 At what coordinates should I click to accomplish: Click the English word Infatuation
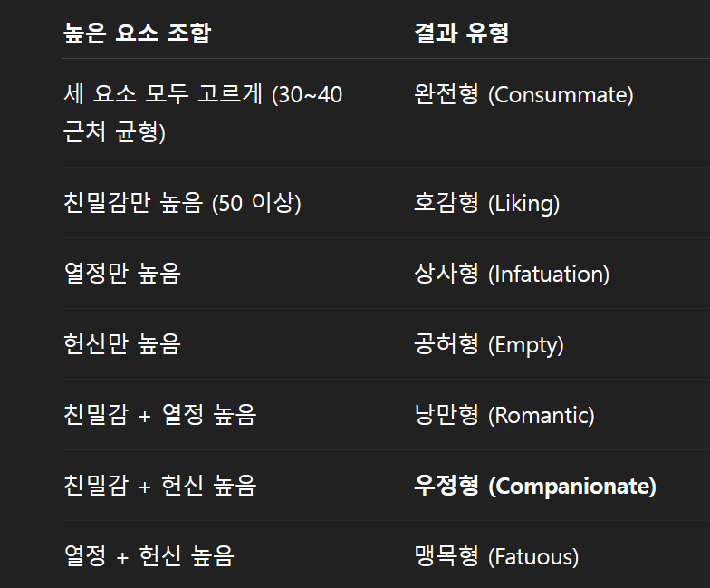pos(548,275)
